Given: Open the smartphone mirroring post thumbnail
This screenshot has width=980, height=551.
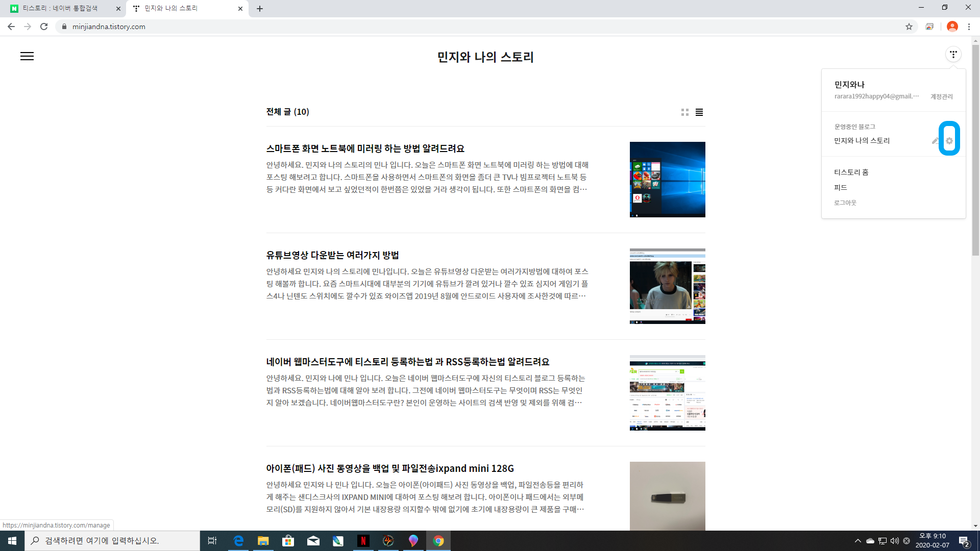Looking at the screenshot, I should (x=667, y=180).
